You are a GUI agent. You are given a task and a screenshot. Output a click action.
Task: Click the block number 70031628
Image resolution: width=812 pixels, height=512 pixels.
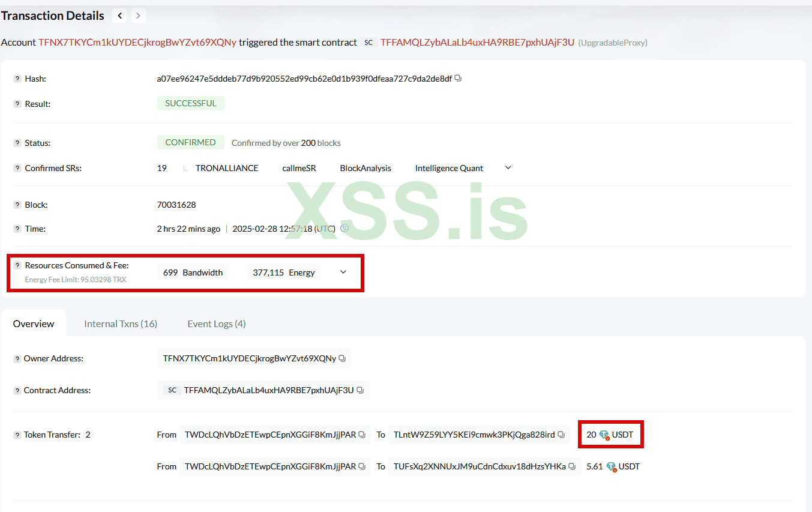click(176, 205)
